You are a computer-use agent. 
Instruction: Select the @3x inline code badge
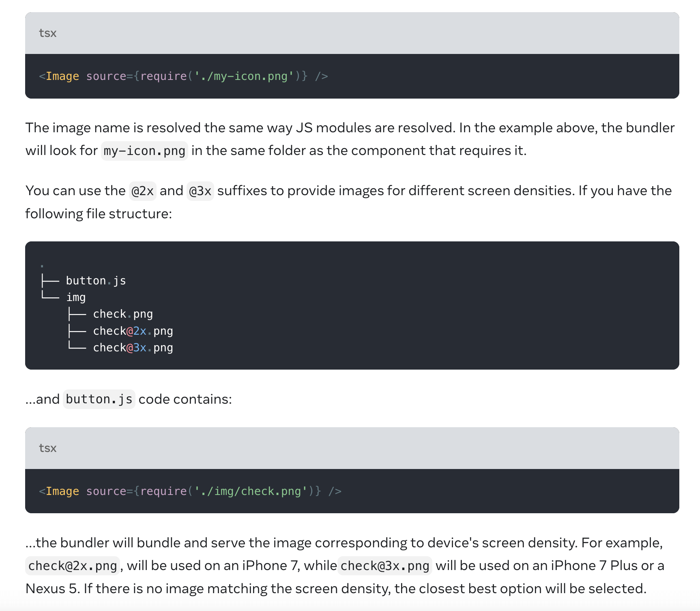coord(200,191)
